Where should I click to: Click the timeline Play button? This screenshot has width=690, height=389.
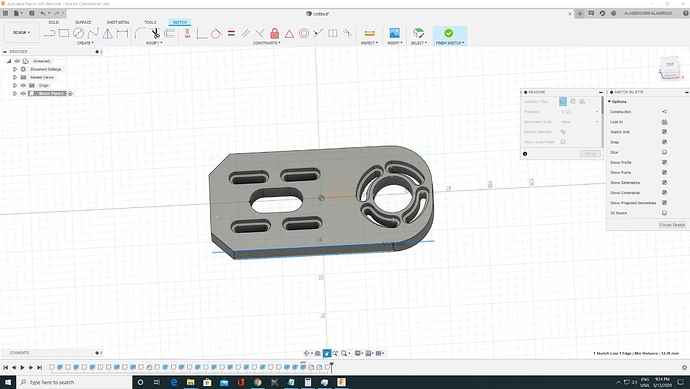pyautogui.click(x=22, y=367)
